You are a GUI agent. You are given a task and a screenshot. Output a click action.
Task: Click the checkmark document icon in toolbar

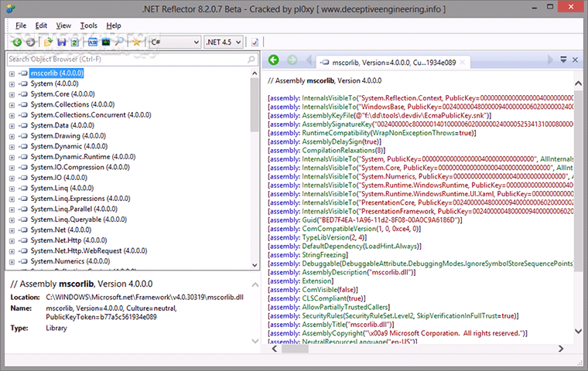[x=255, y=42]
